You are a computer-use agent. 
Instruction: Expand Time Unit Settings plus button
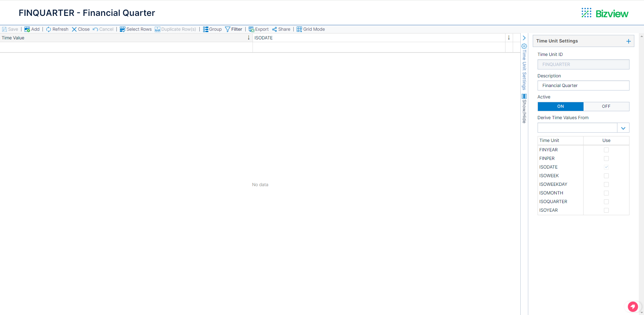pyautogui.click(x=628, y=41)
